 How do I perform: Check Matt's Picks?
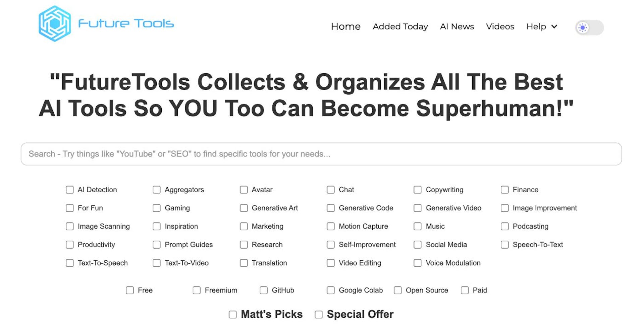232,314
